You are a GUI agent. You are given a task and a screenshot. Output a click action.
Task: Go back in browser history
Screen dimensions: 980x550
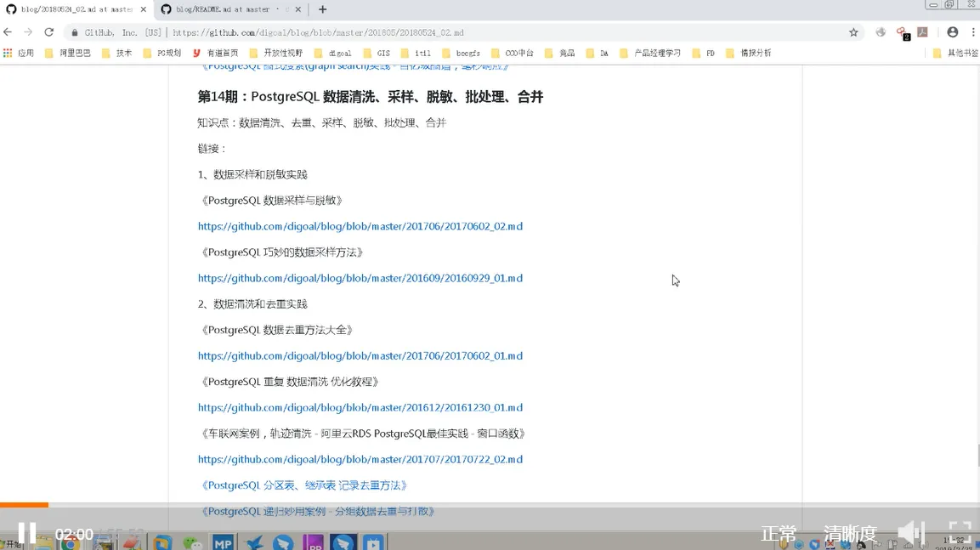click(x=8, y=31)
